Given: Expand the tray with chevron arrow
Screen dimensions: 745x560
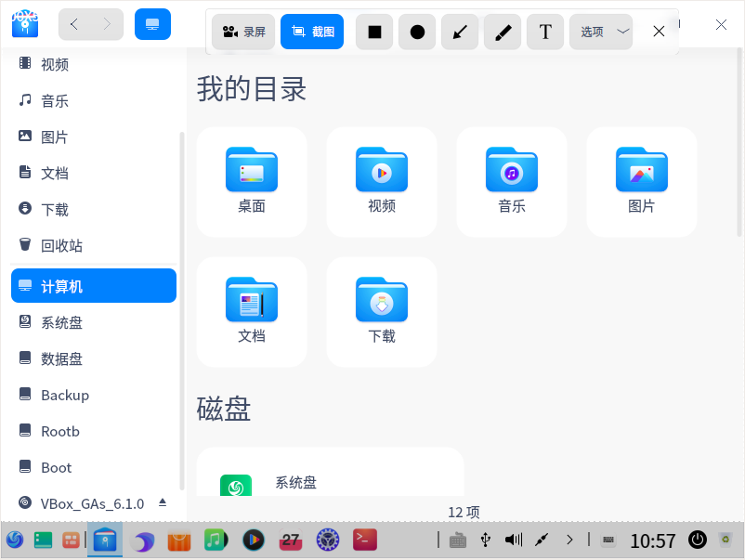Looking at the screenshot, I should (x=569, y=540).
